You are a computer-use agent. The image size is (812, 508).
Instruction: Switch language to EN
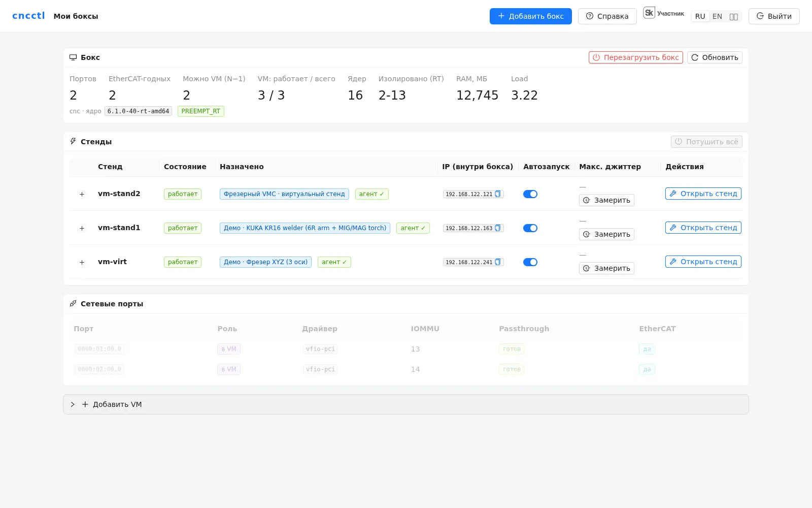coord(717,16)
